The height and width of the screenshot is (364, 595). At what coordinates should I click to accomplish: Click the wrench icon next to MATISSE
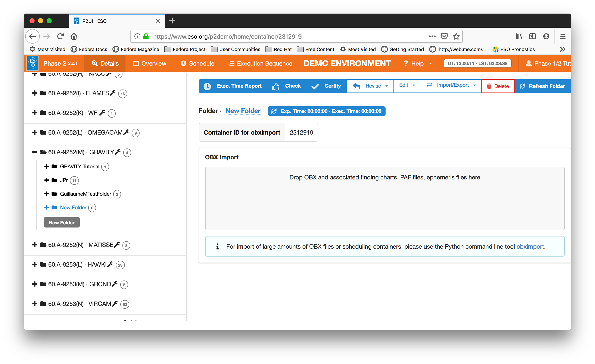(x=117, y=245)
